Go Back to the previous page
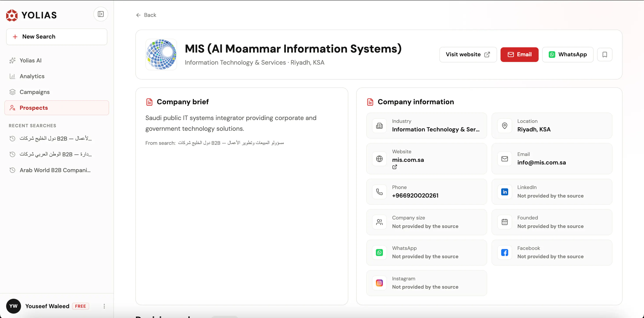The height and width of the screenshot is (318, 644). click(x=146, y=15)
